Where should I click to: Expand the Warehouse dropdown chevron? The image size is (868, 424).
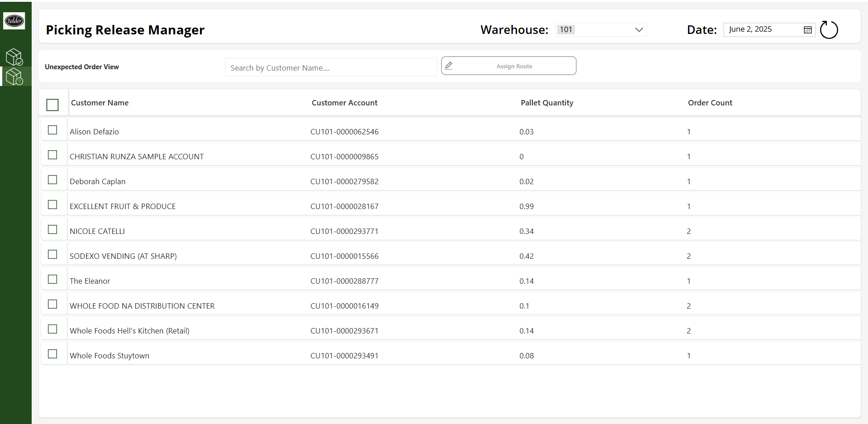coord(639,30)
